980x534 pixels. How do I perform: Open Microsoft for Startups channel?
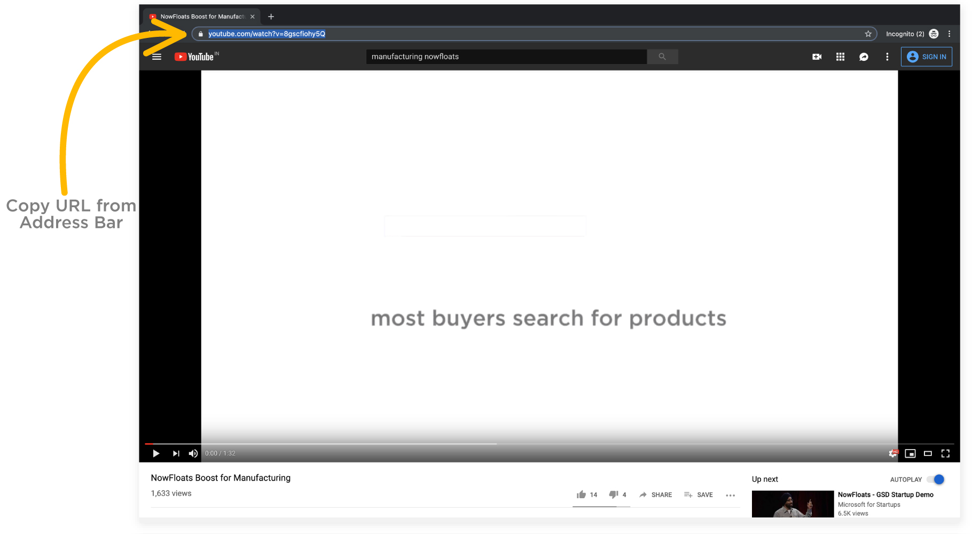[869, 505]
